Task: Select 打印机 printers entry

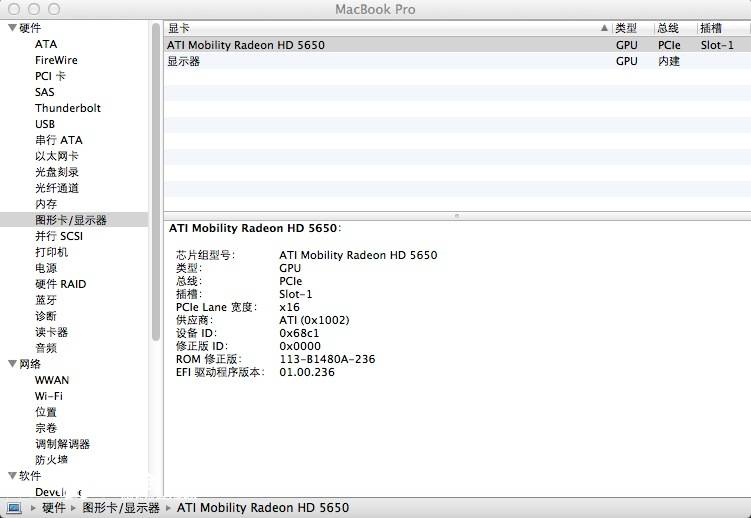Action: tap(51, 252)
